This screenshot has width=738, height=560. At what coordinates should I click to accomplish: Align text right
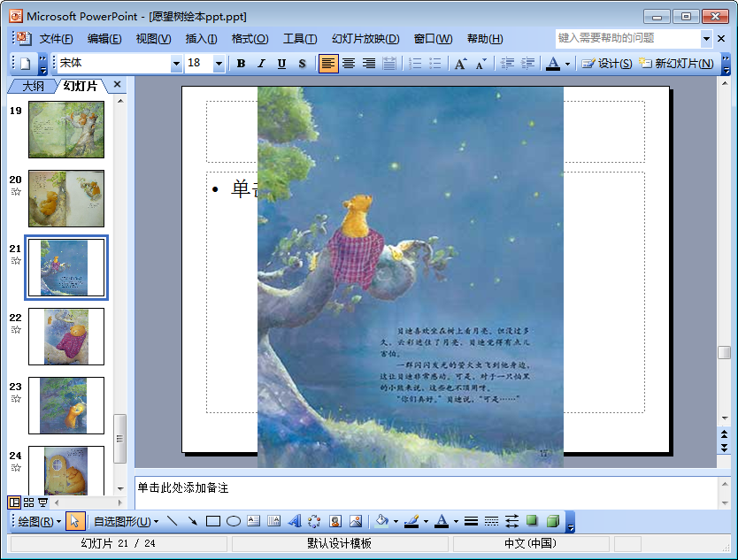[x=369, y=64]
